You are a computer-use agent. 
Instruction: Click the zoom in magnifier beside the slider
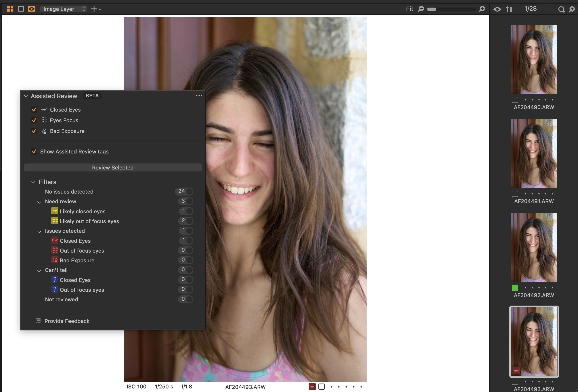[x=482, y=9]
